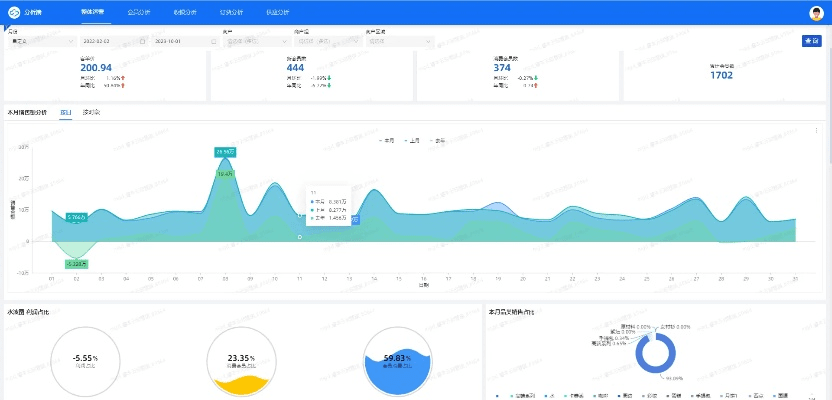Expand the rightmost filter dropdown in the filter bar
The width and height of the screenshot is (832, 400).
tap(400, 42)
